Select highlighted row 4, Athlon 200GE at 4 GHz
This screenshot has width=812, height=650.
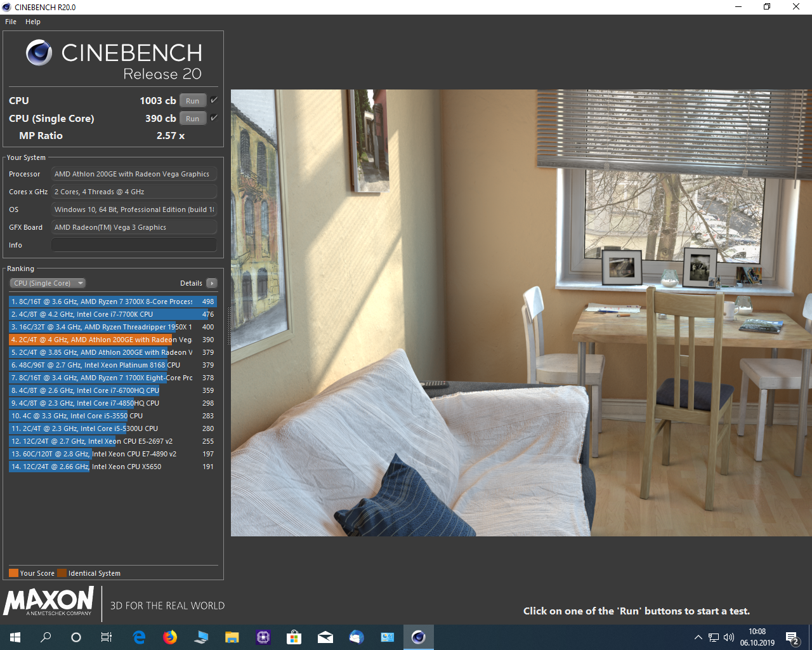click(x=113, y=340)
